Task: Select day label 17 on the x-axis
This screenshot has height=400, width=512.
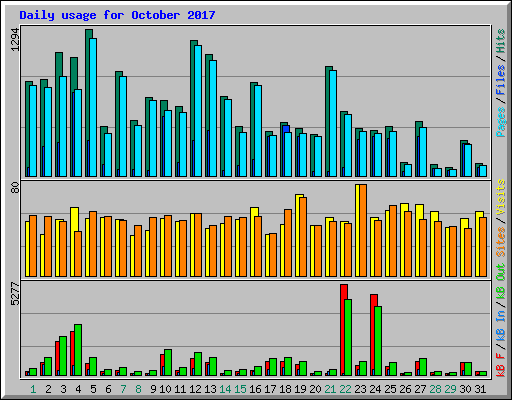Action: 270,389
